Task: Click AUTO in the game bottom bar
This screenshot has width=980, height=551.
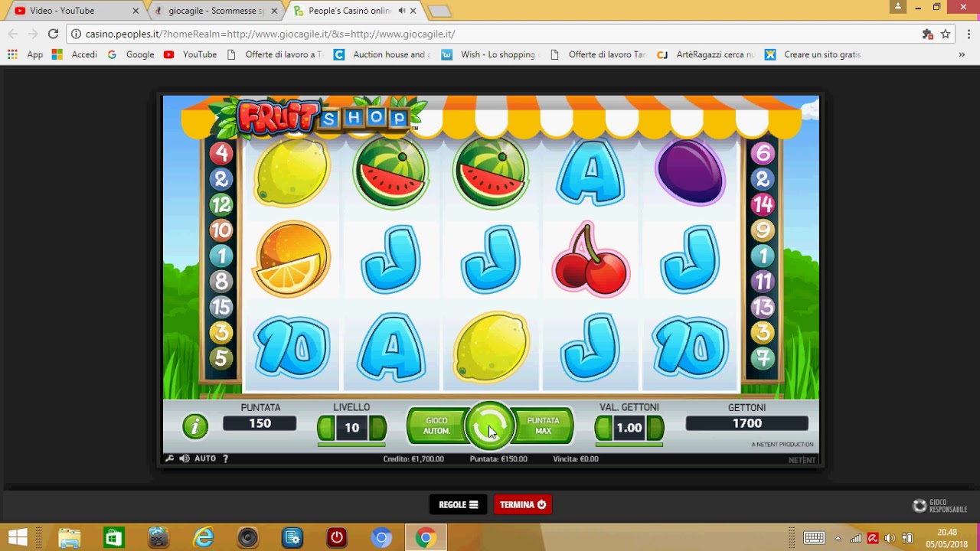Action: click(x=205, y=458)
